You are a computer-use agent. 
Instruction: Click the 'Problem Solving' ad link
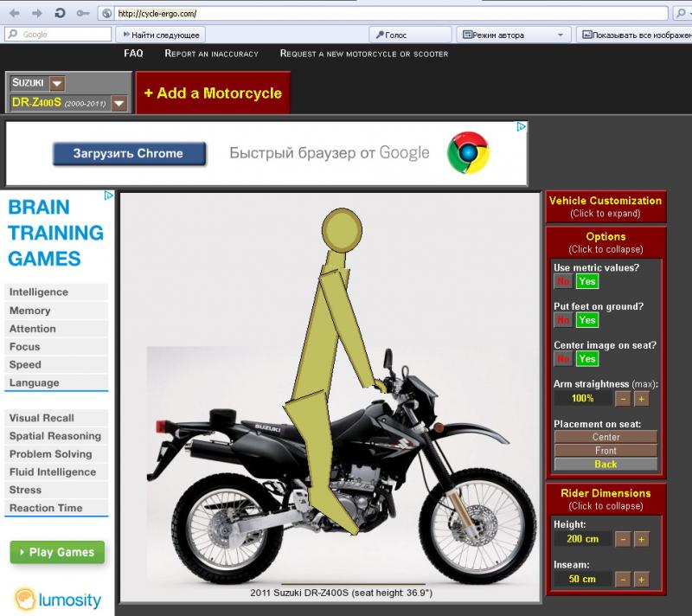(56, 454)
